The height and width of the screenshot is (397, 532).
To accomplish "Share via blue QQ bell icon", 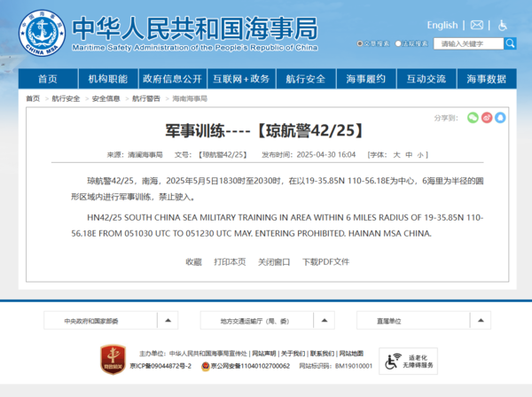I will 500,118.
